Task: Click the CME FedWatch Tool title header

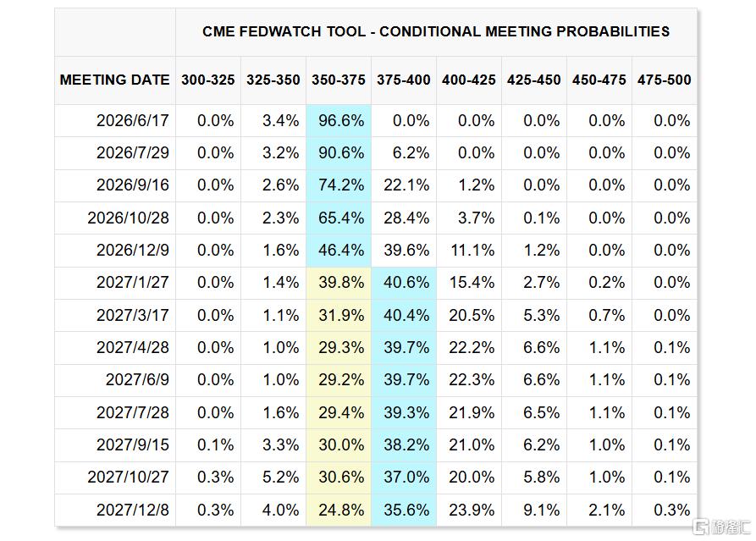Action: click(436, 32)
